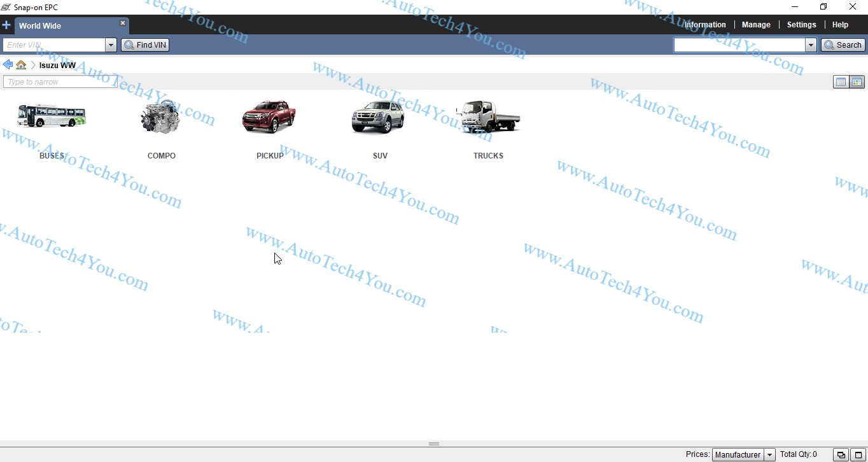Open the Settings menu
The image size is (868, 462).
click(x=801, y=25)
